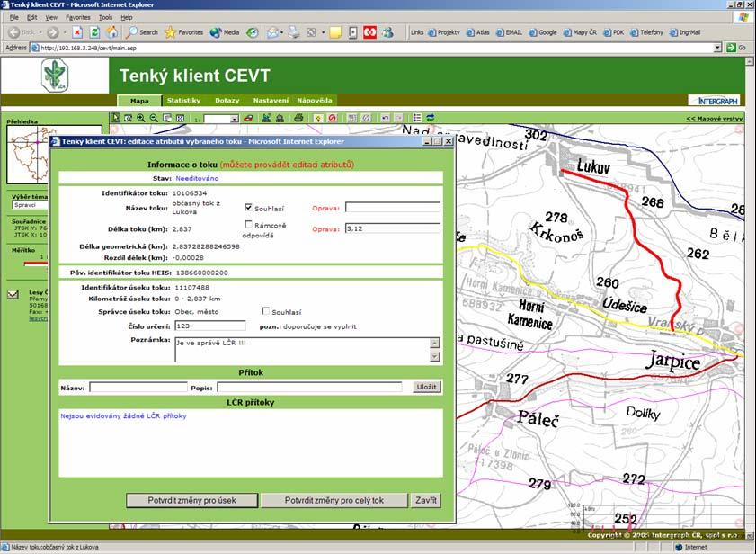Screen dimensions: 756x554
Task: Click the Číslo určení field containing 123
Action: point(210,326)
